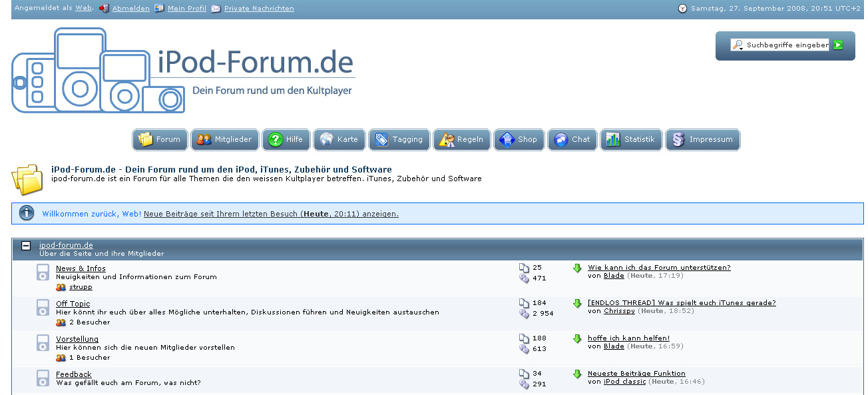Jump to last post arrow in Vorstellung
This screenshot has height=395, width=868.
click(577, 339)
